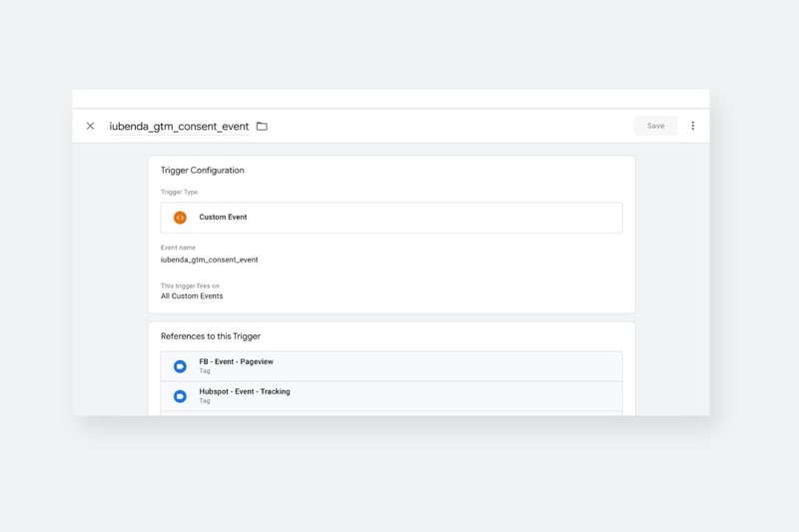Click the blue tag icon for Hubspot Tracking
799x532 pixels.
(180, 396)
